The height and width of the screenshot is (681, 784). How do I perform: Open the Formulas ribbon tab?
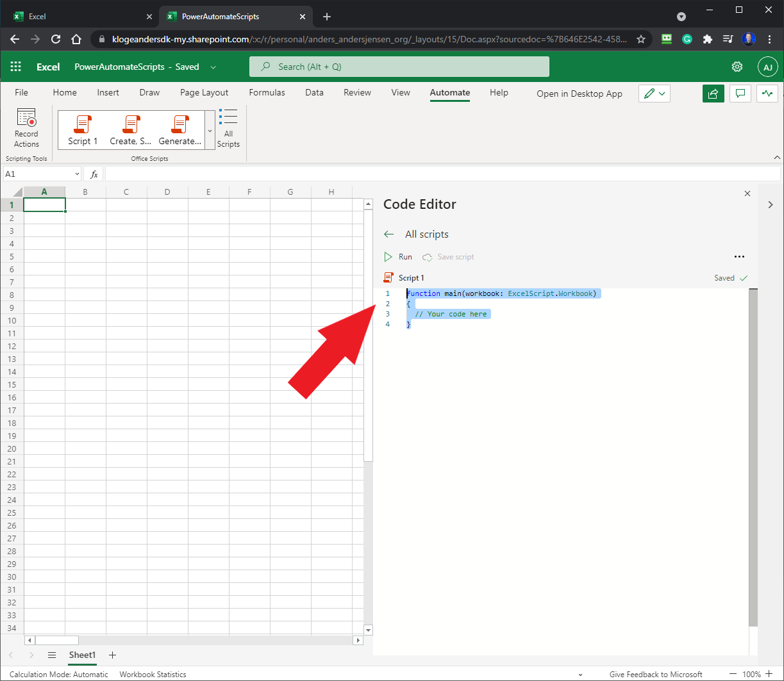click(x=267, y=93)
